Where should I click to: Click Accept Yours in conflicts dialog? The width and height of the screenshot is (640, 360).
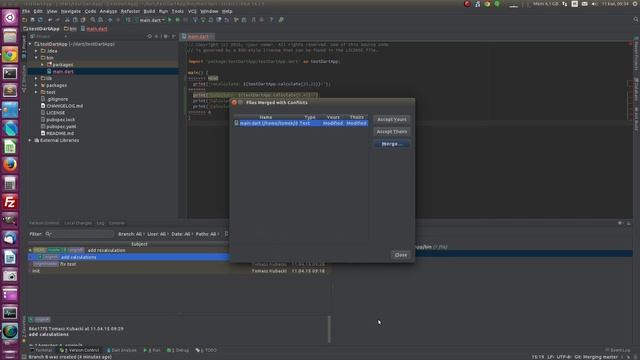(x=391, y=119)
